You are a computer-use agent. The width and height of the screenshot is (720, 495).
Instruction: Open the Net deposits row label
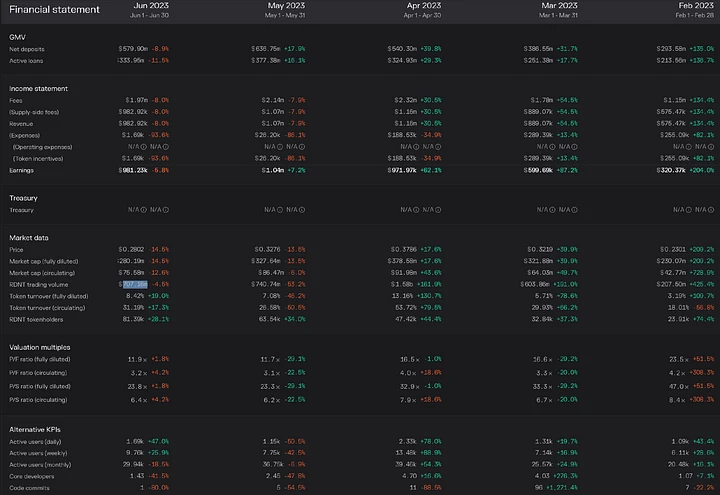tap(29, 48)
